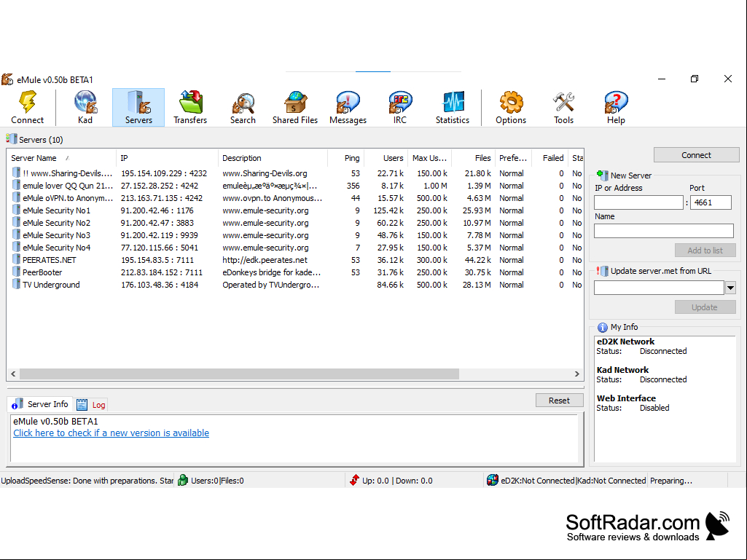Click the server icon for PEERATES.NET
Image resolution: width=747 pixels, height=560 pixels.
tap(16, 259)
